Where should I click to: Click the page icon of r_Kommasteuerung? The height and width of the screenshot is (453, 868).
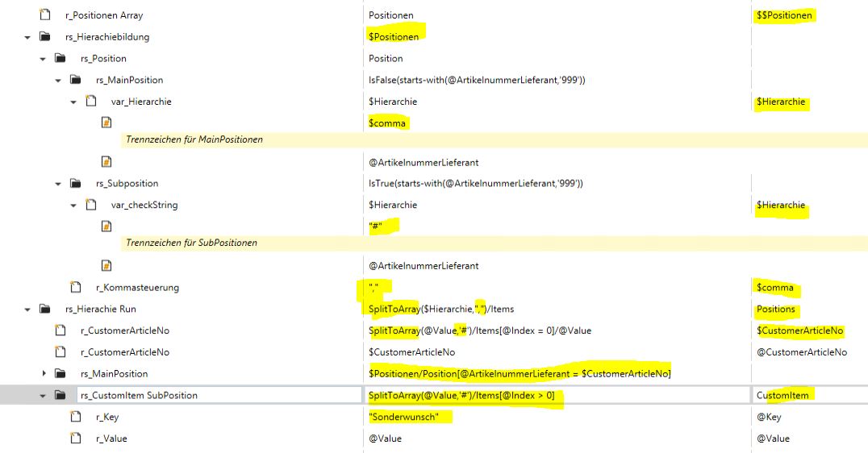pyautogui.click(x=76, y=287)
